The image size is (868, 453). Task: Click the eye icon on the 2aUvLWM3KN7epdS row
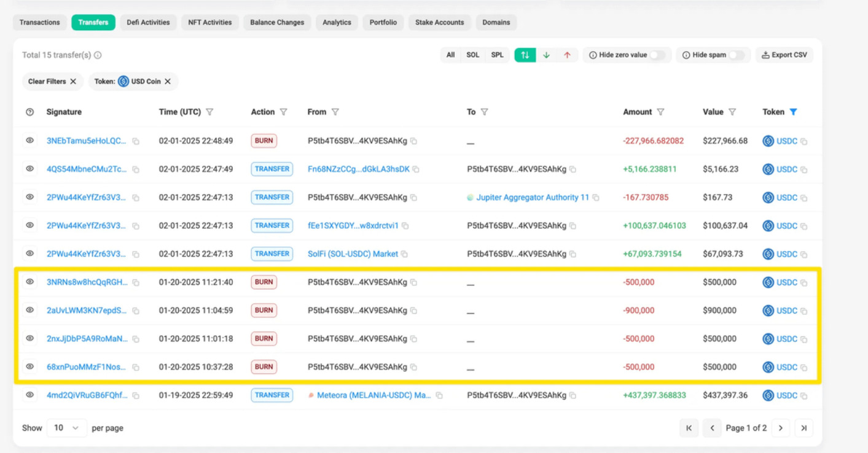[29, 310]
